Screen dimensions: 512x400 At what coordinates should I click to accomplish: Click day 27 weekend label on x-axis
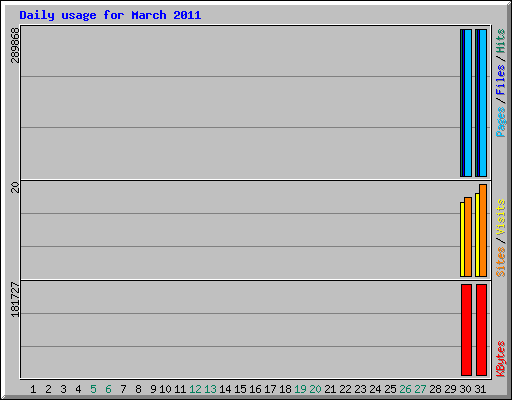pyautogui.click(x=420, y=389)
